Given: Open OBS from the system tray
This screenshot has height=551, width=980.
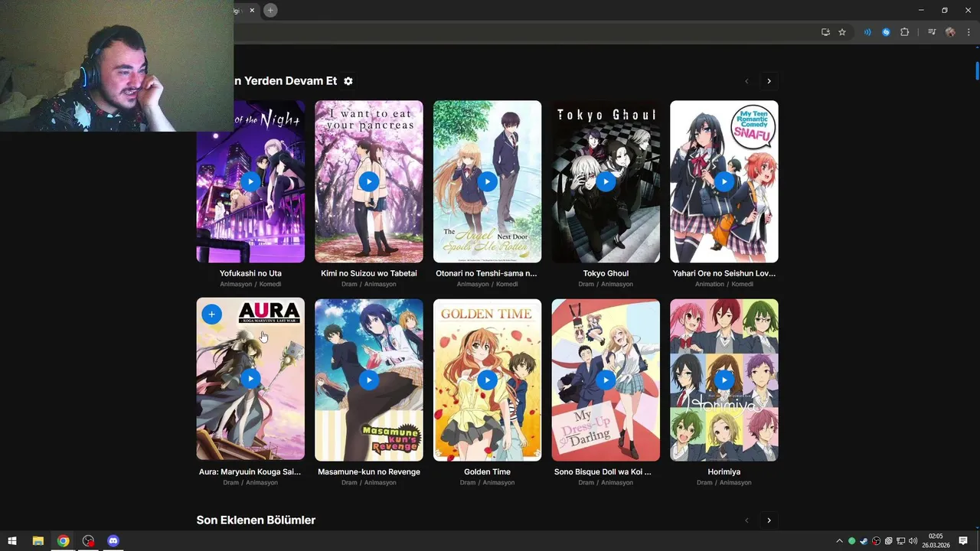Looking at the screenshot, I should tap(876, 541).
